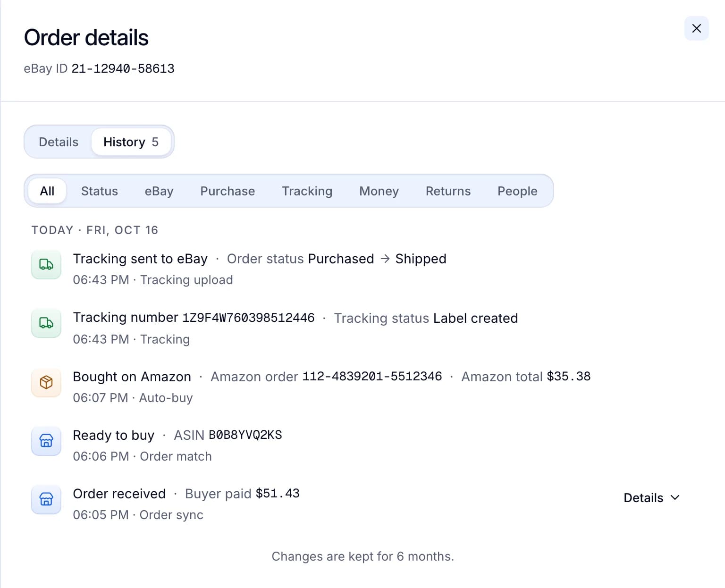Filter history by Purchase
The height and width of the screenshot is (588, 725).
pos(228,191)
